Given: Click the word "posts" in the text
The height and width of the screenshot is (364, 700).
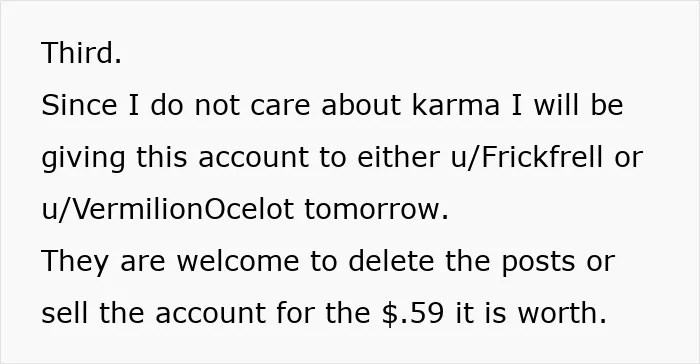Looking at the screenshot, I should tap(538, 262).
